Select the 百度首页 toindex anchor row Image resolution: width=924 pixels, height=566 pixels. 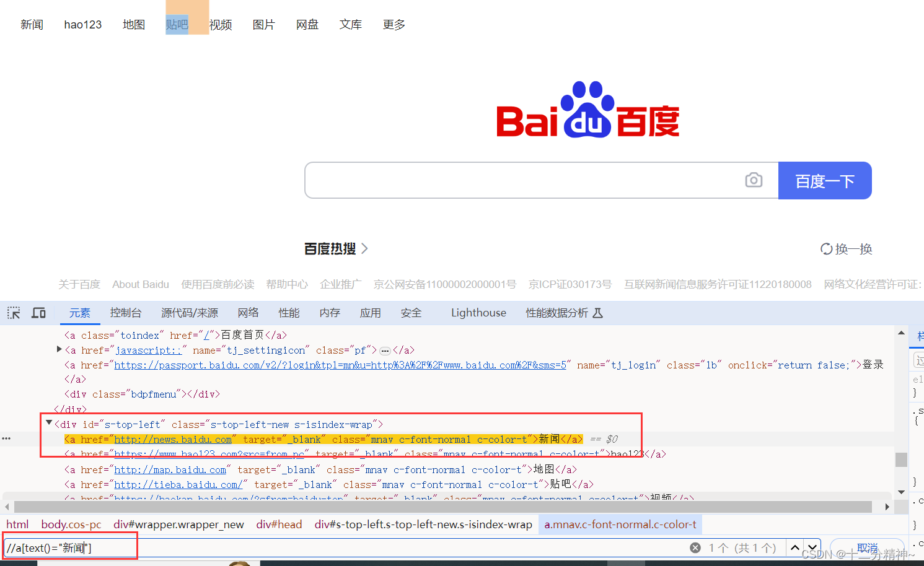click(176, 335)
